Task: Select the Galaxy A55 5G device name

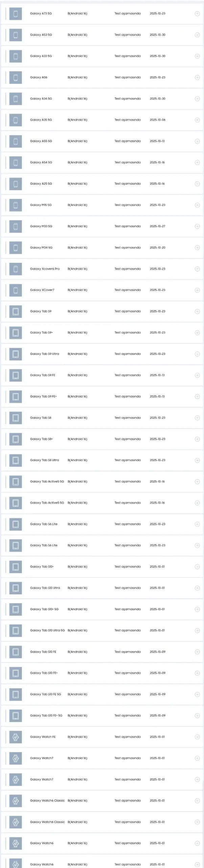Action: [x=41, y=141]
